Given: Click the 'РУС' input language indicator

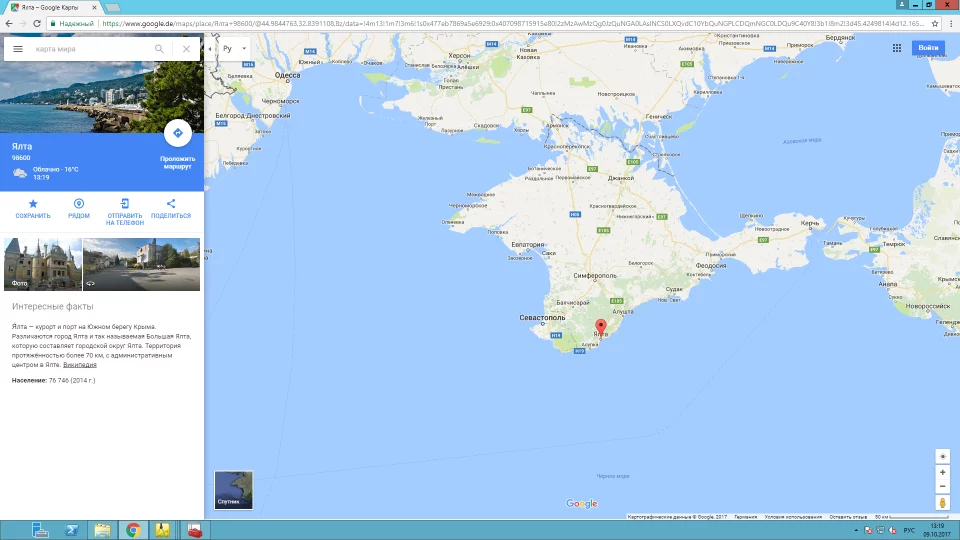Looking at the screenshot, I should click(x=909, y=530).
